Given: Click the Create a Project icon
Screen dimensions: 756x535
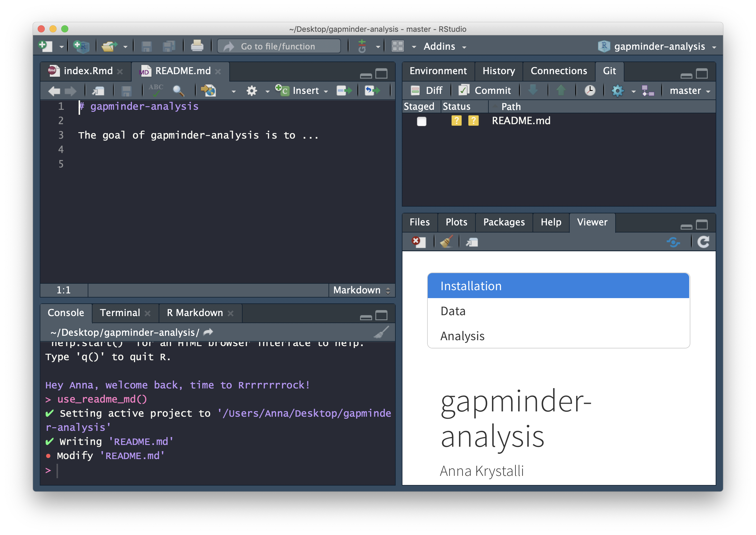Looking at the screenshot, I should [x=81, y=46].
